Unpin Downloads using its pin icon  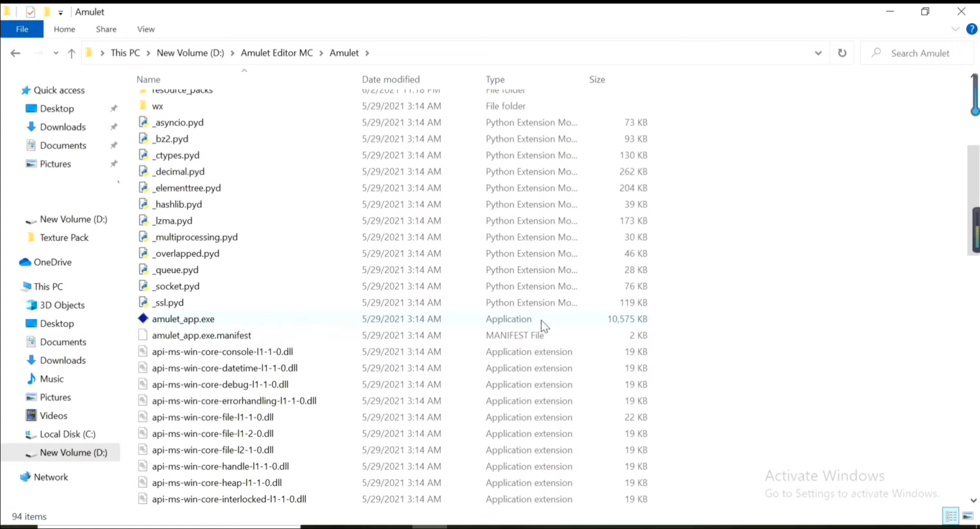pos(114,127)
